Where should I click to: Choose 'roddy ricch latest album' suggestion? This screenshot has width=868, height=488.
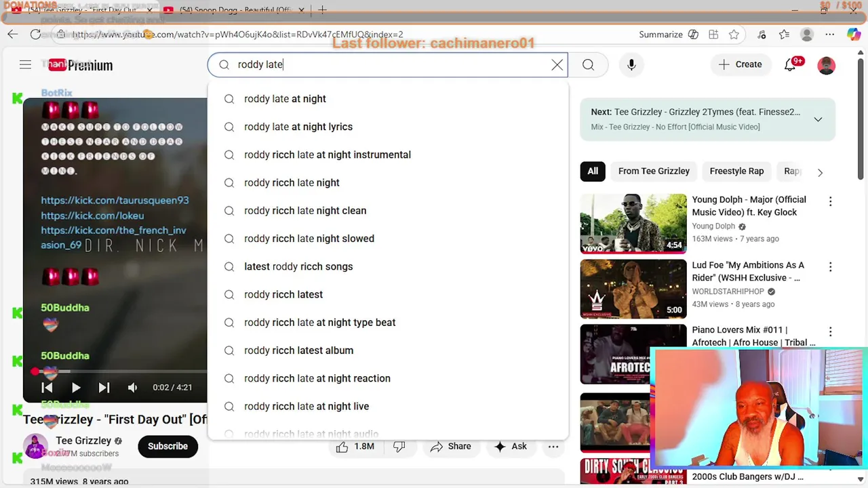[x=388, y=350]
